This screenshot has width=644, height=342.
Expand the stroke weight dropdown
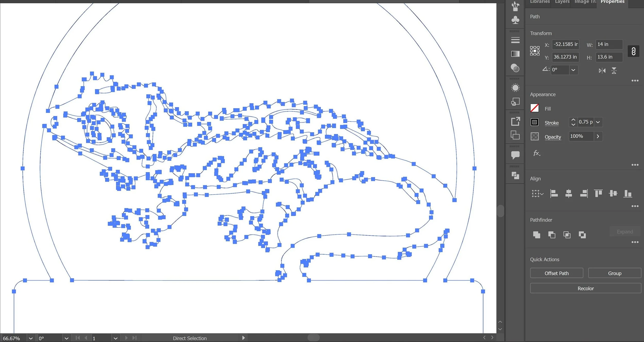pyautogui.click(x=598, y=122)
